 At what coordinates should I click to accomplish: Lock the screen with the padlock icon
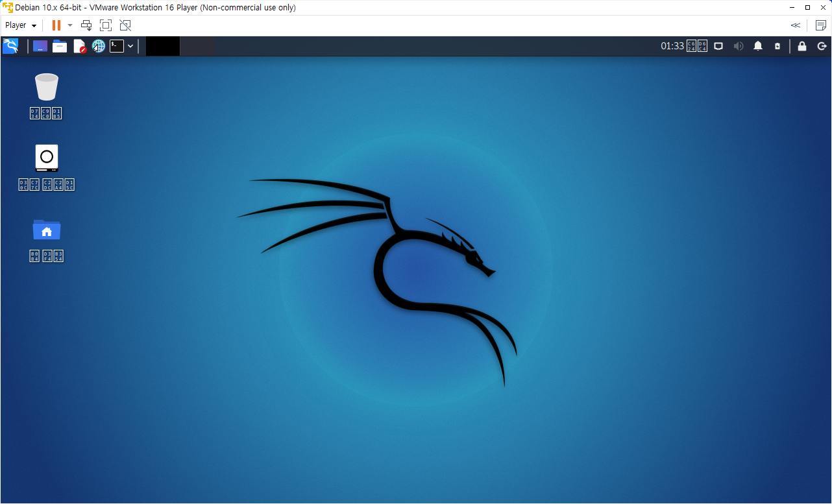coord(802,46)
